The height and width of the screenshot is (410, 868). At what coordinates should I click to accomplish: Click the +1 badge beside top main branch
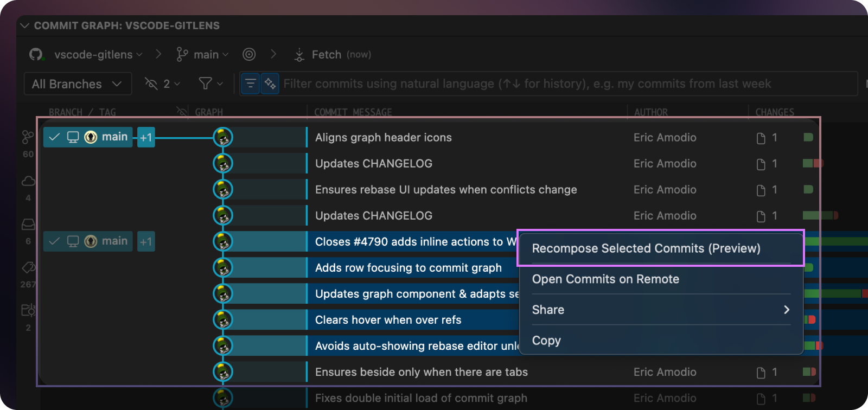point(146,137)
